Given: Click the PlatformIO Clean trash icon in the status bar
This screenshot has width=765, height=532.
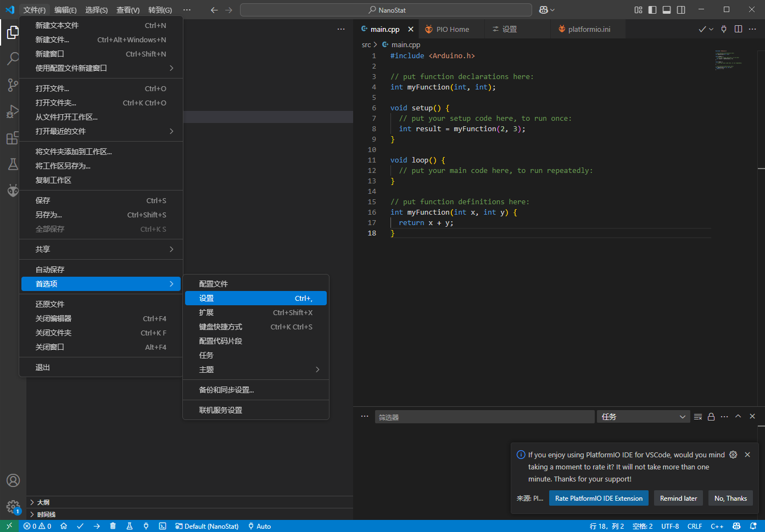Looking at the screenshot, I should click(113, 526).
